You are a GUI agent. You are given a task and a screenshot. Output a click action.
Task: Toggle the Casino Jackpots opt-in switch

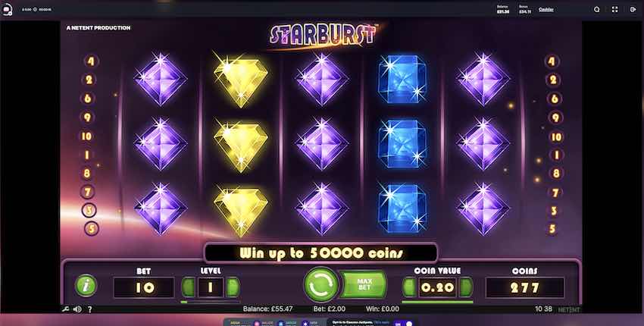405,324
